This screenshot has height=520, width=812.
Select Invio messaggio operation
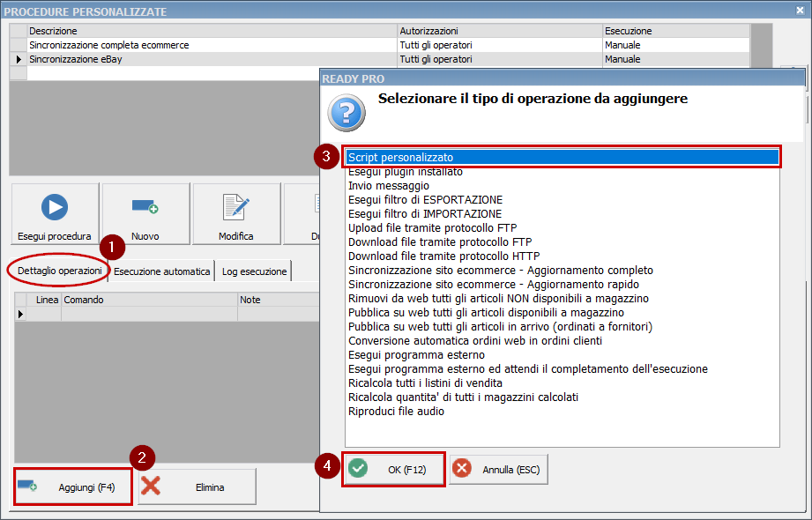click(x=389, y=186)
